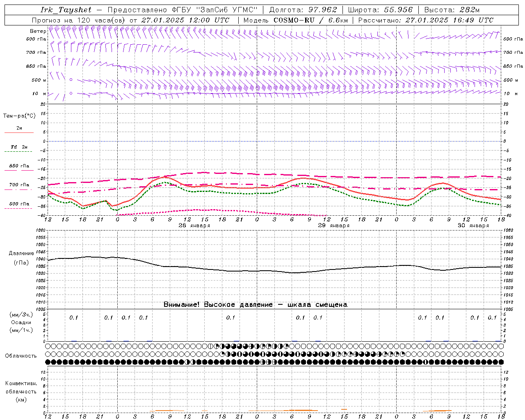Screen dimensions: 525x420
Task: Click the station name Irk_Tayshet
Action: tap(66, 10)
